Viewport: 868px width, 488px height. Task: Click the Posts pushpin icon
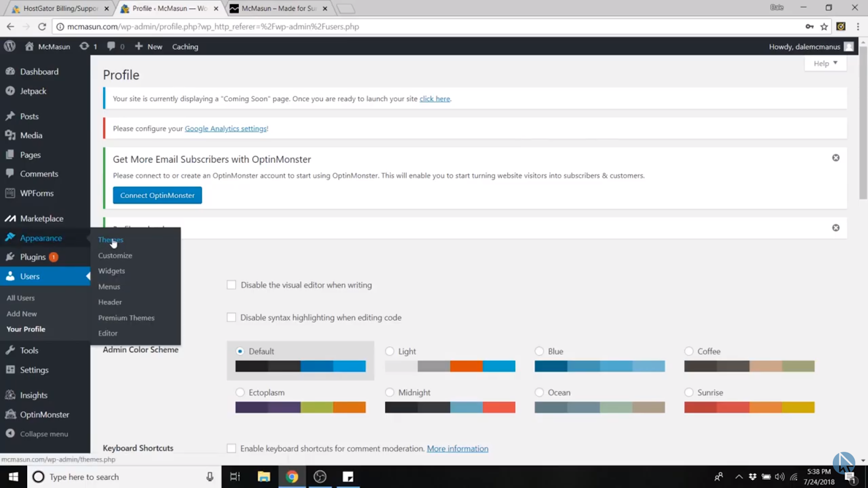(x=10, y=116)
